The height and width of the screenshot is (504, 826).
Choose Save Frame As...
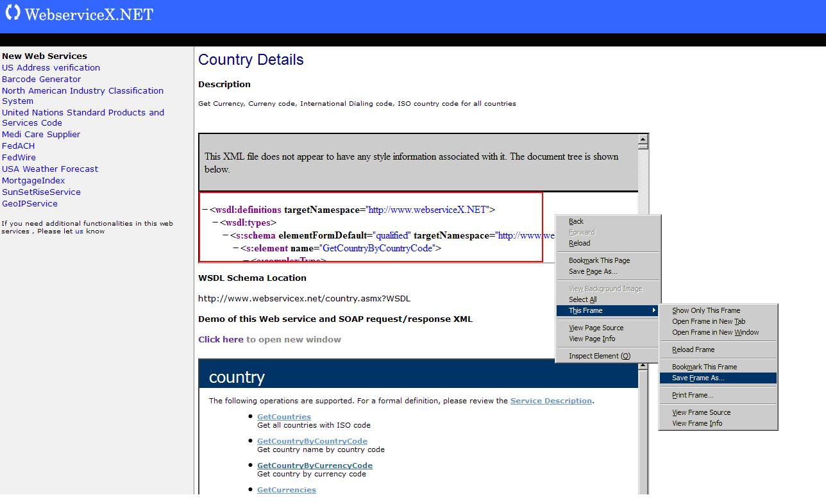pyautogui.click(x=718, y=378)
